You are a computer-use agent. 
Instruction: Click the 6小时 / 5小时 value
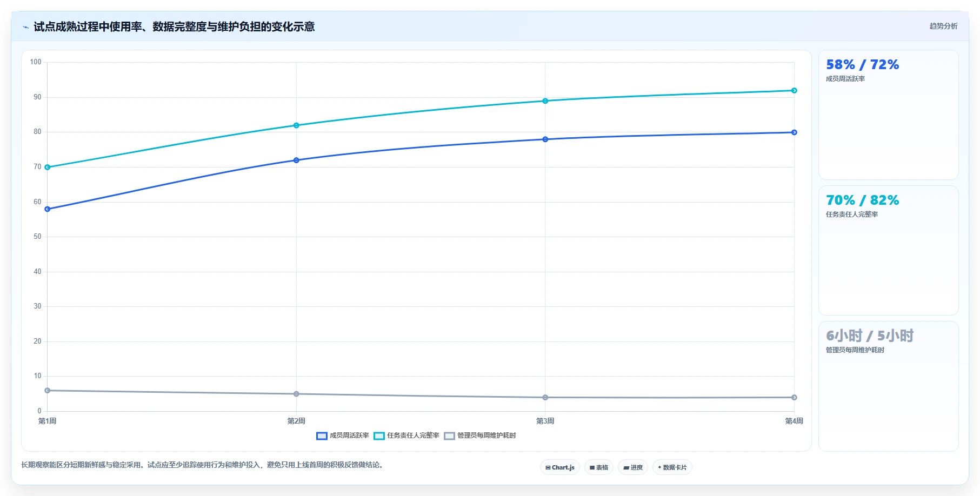pos(870,336)
